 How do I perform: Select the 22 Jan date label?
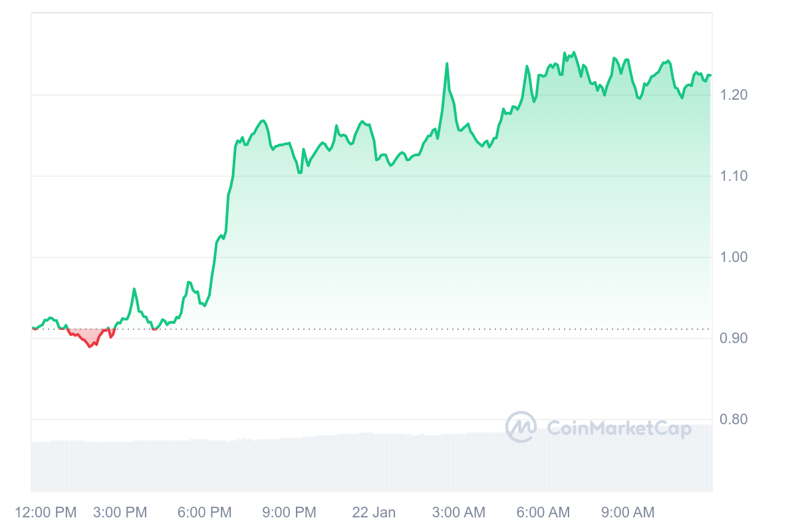374,513
